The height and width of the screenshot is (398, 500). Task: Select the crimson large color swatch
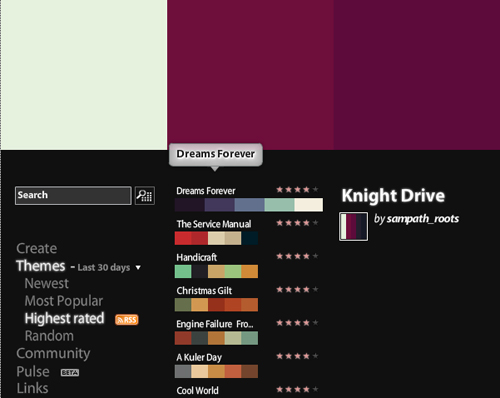(250, 75)
